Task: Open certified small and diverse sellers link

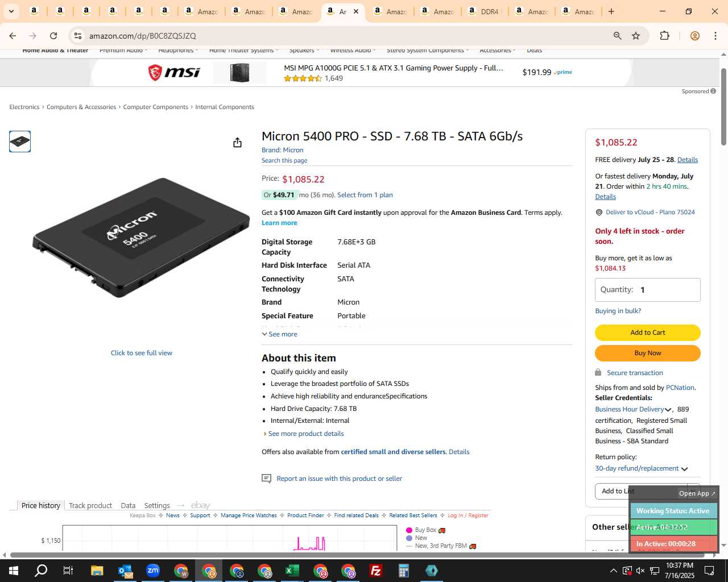Action: [393, 452]
